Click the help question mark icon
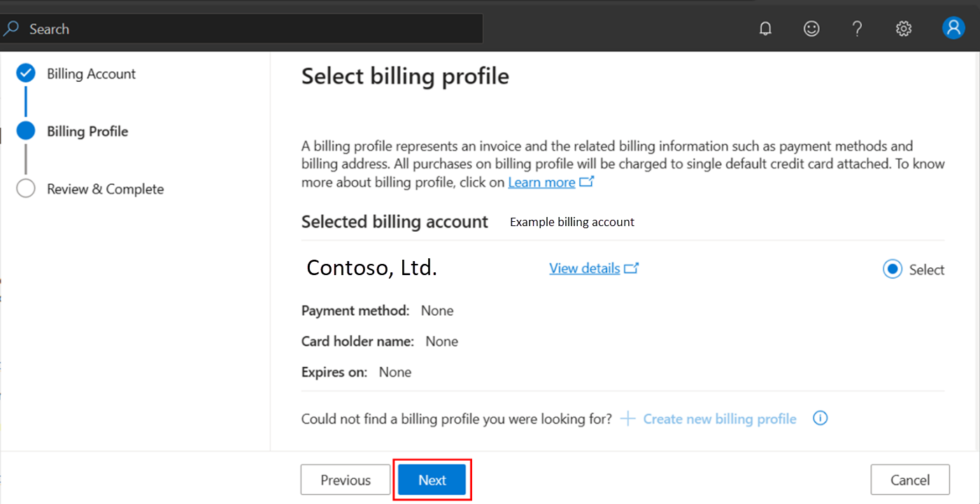 click(857, 29)
